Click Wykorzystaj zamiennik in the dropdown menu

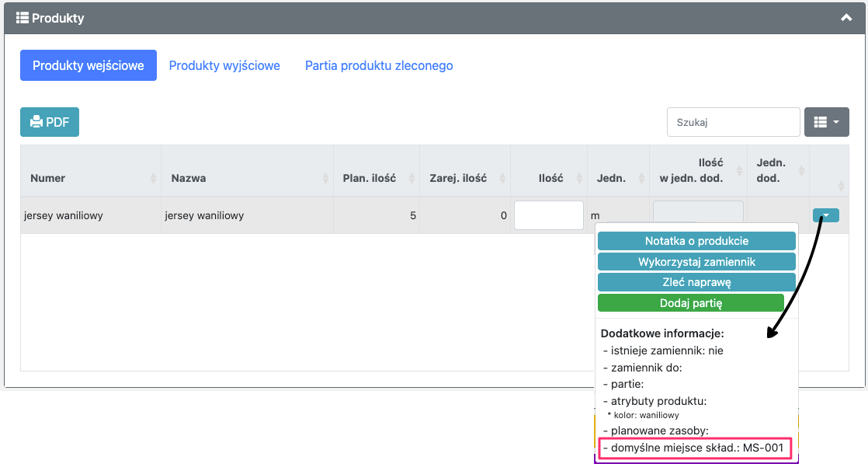tap(696, 262)
